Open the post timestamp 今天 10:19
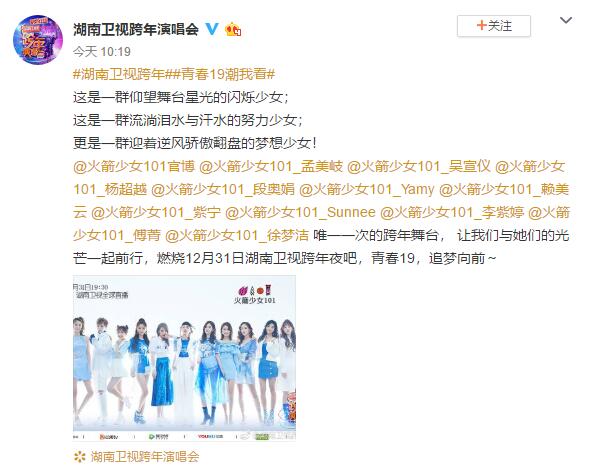Screen dimensions: 589x471 [x=102, y=51]
